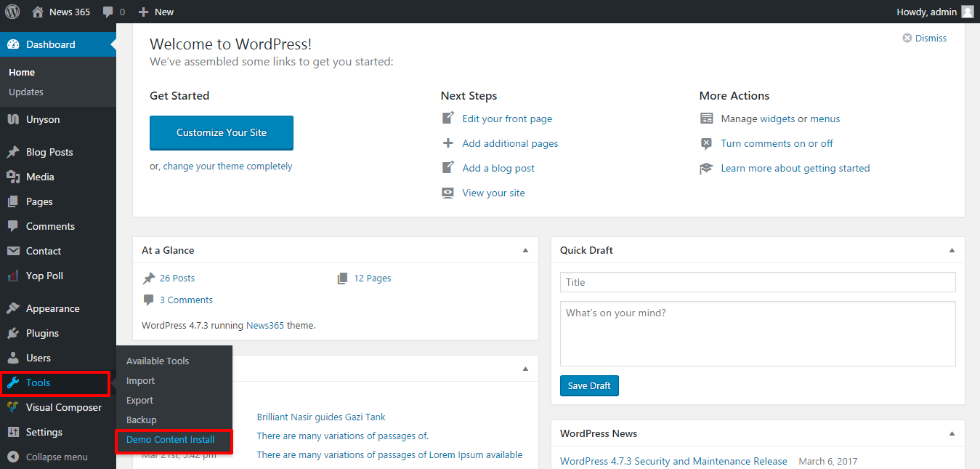Image resolution: width=980 pixels, height=469 pixels.
Task: Click the admin avatar image
Action: click(x=967, y=12)
